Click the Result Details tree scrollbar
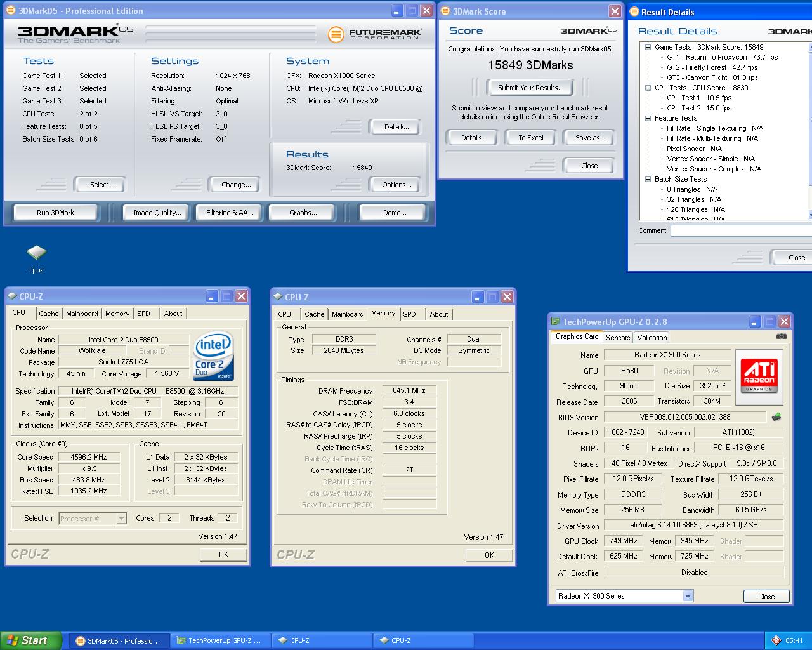Image resolution: width=812 pixels, height=650 pixels. tap(809, 131)
